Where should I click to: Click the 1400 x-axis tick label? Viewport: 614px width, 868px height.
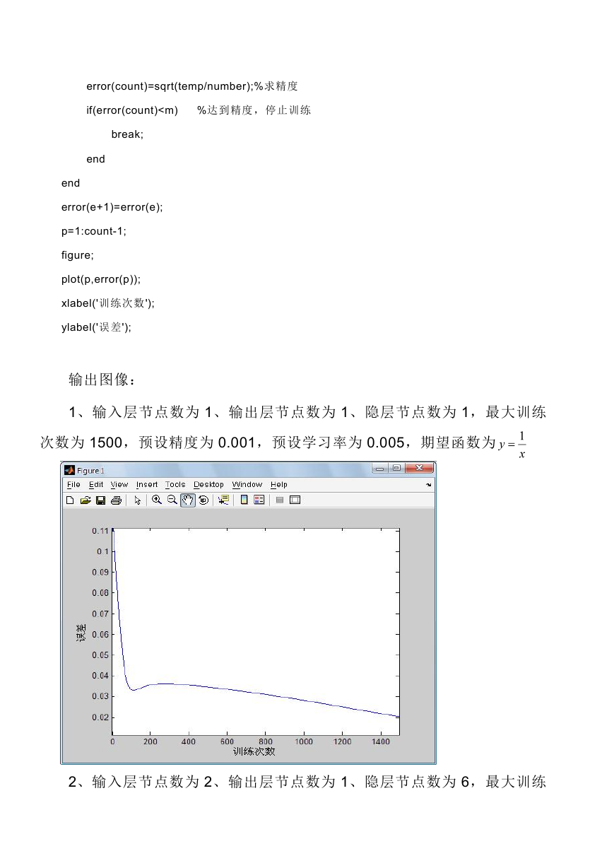click(x=379, y=741)
